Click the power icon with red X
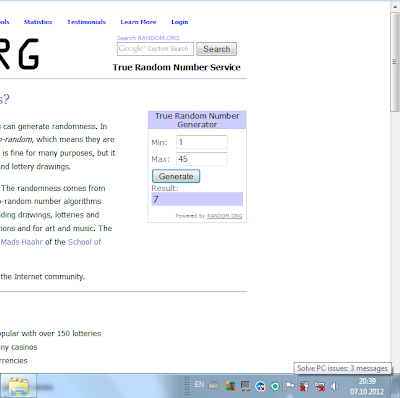This screenshot has height=398, width=400. 304,386
